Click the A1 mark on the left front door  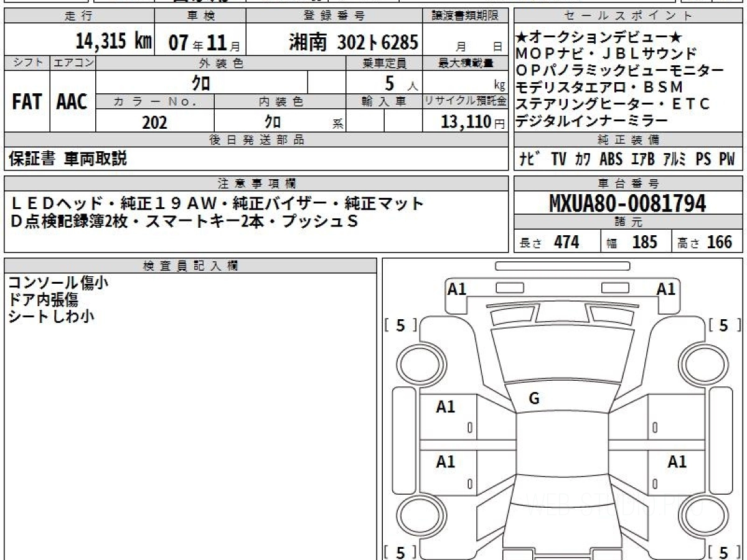coord(446,407)
